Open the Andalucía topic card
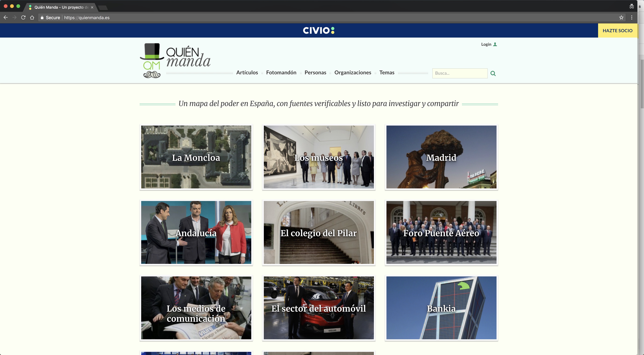 [196, 232]
